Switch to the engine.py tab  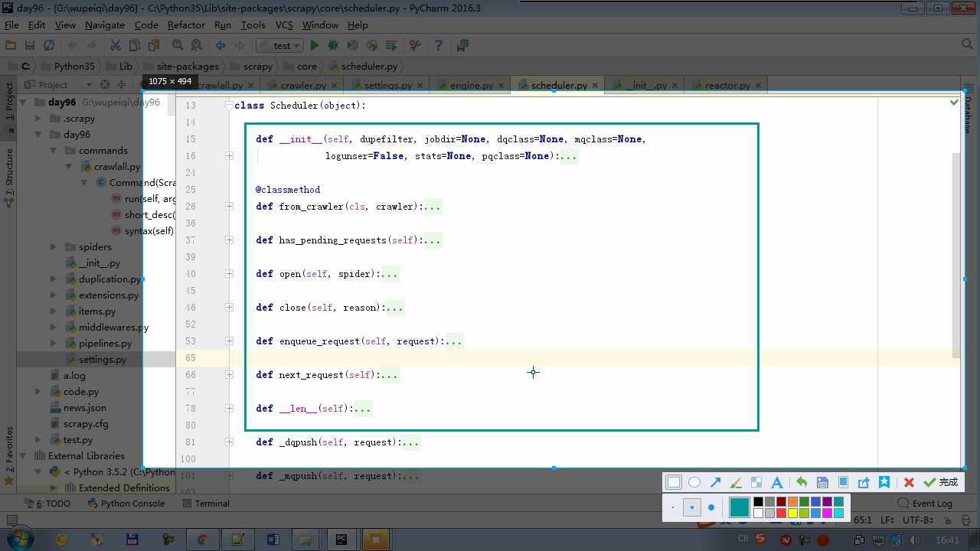pos(472,85)
